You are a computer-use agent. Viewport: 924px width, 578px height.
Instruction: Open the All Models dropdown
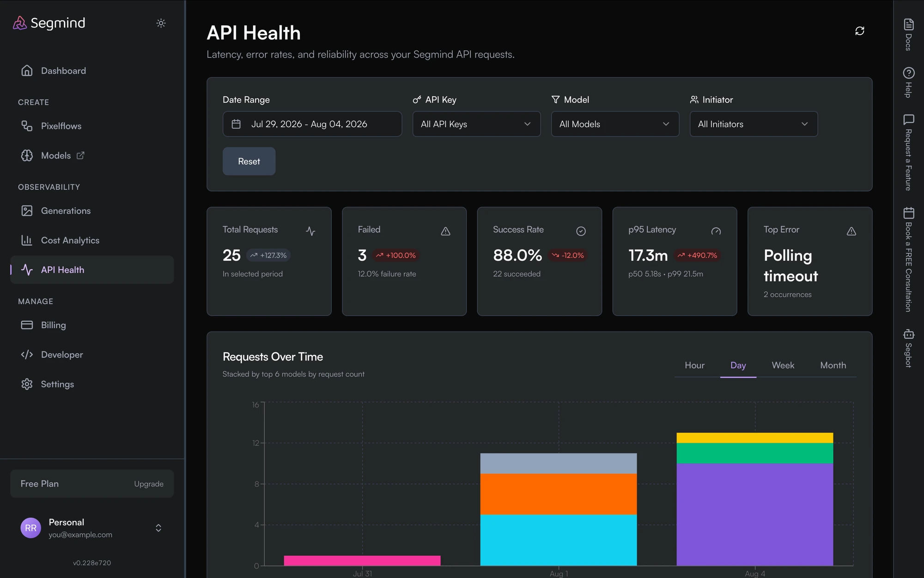615,124
